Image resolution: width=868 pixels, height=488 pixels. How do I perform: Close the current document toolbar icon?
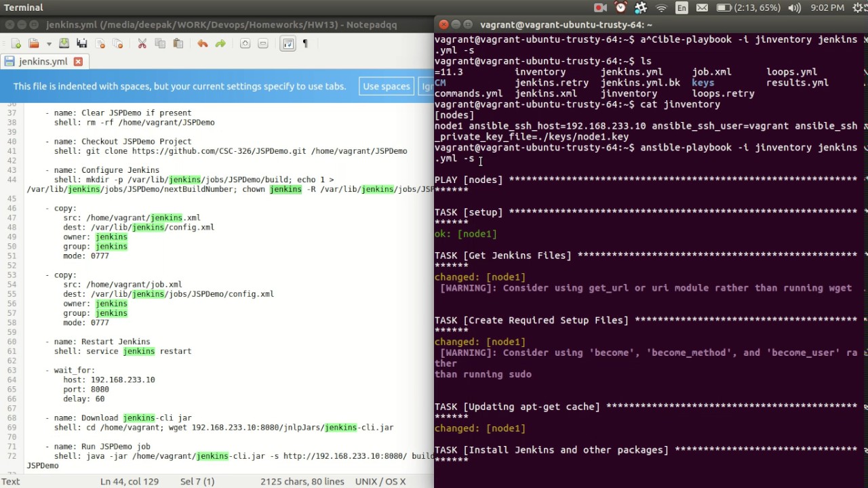(x=100, y=43)
